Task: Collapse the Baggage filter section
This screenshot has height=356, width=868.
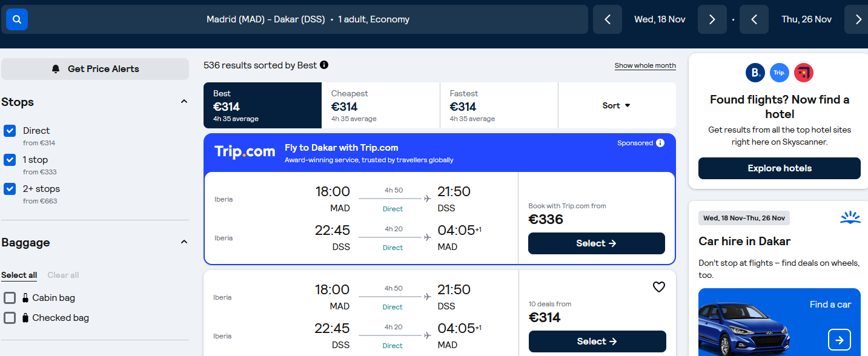Action: click(x=184, y=242)
